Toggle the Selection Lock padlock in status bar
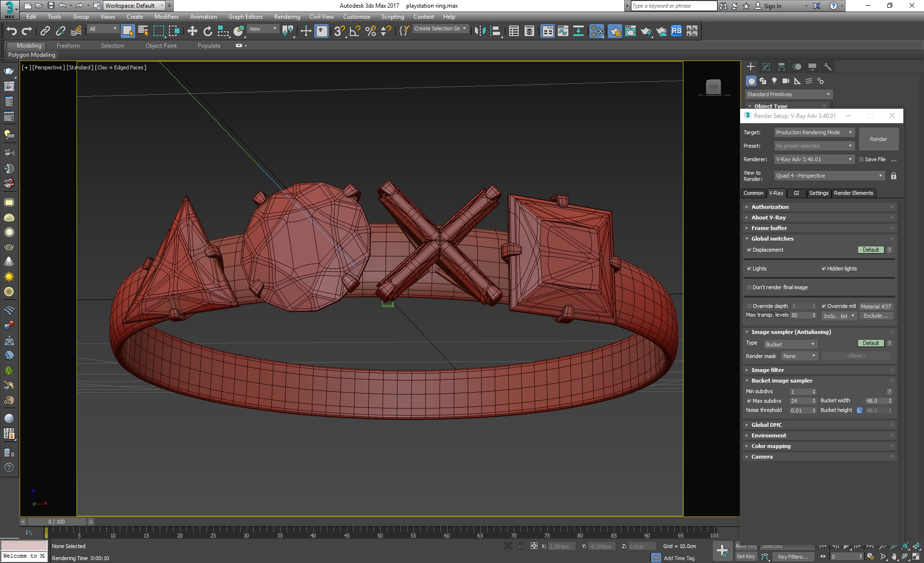The height and width of the screenshot is (563, 924). [x=521, y=546]
